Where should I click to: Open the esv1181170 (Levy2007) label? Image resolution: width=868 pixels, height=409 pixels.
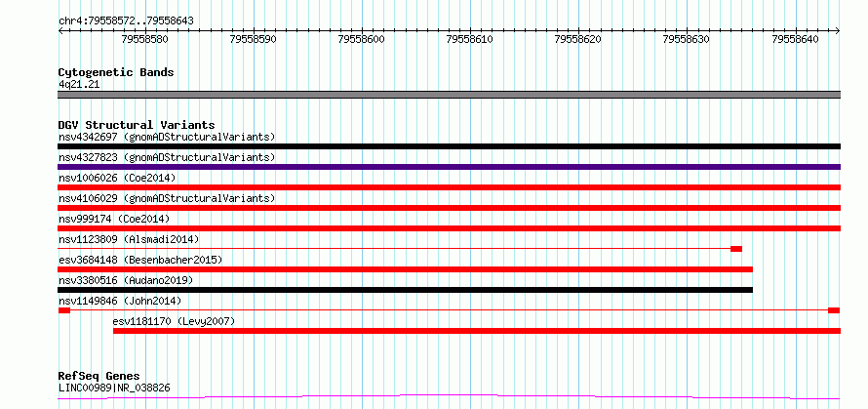click(174, 321)
